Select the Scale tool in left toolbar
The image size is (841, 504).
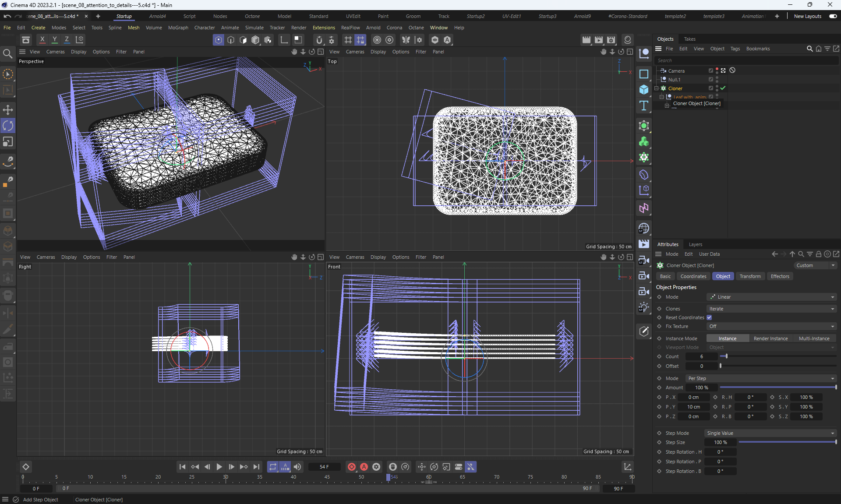pos(8,141)
